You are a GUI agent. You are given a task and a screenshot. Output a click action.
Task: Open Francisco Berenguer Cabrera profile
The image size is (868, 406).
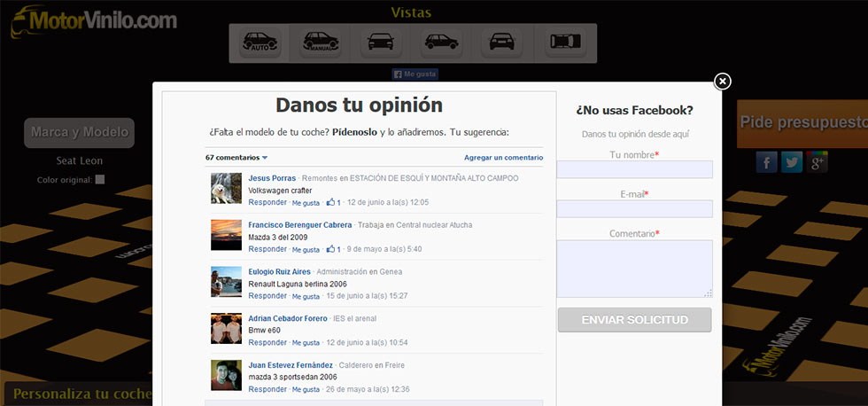click(x=299, y=225)
